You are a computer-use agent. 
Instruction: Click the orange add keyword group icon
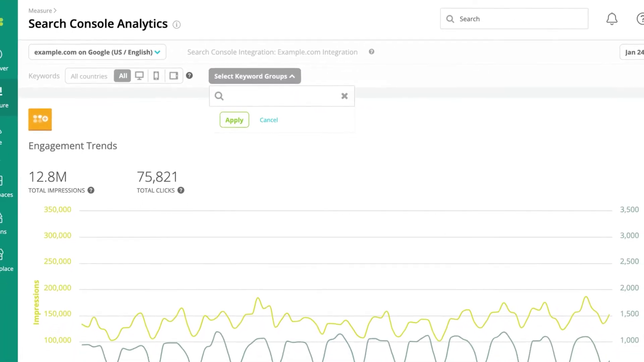click(40, 119)
